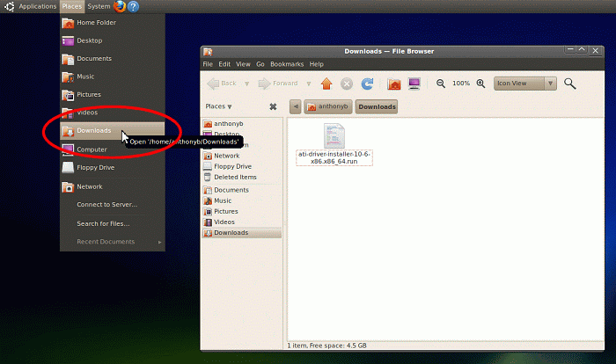Open the Help icon in top panel
Screen dimensions: 616x364
click(x=133, y=6)
